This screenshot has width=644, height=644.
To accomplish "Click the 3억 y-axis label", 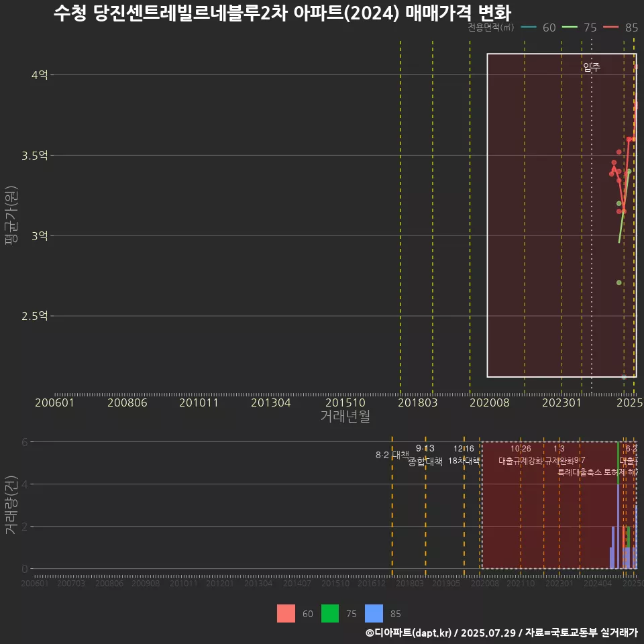I will [40, 235].
